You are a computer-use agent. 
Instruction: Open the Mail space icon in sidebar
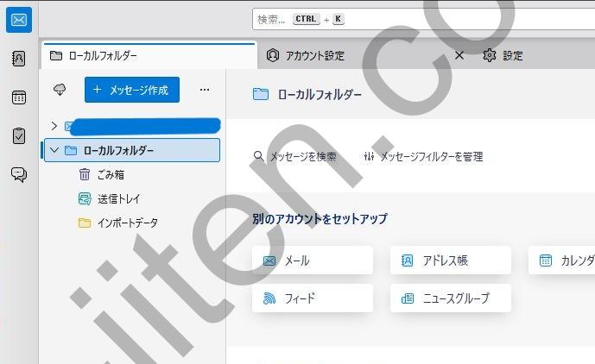click(x=19, y=19)
